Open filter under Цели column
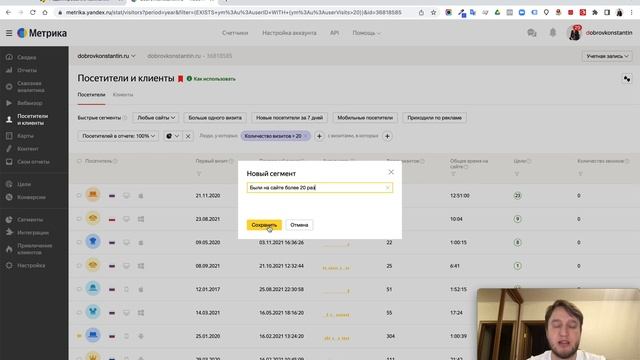This screenshot has height=360, width=640. [517, 174]
